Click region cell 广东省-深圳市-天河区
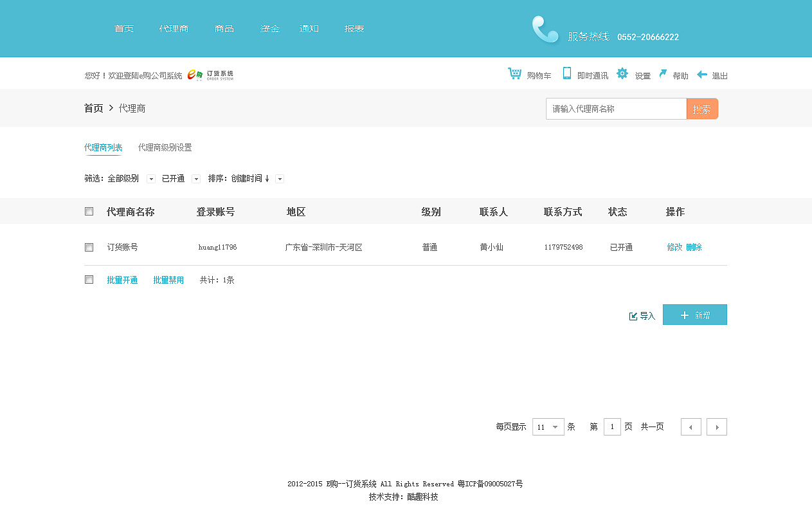The height and width of the screenshot is (532, 812). [324, 248]
